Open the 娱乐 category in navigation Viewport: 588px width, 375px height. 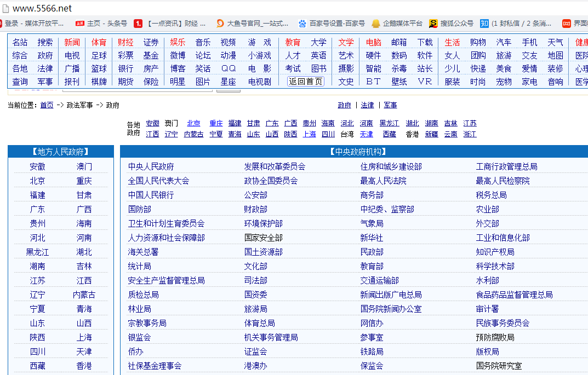coord(176,42)
